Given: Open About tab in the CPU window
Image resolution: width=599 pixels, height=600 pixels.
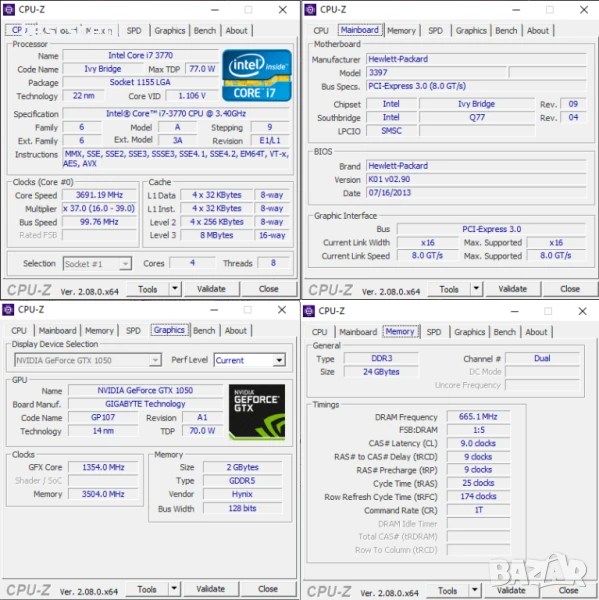Looking at the screenshot, I should point(237,31).
